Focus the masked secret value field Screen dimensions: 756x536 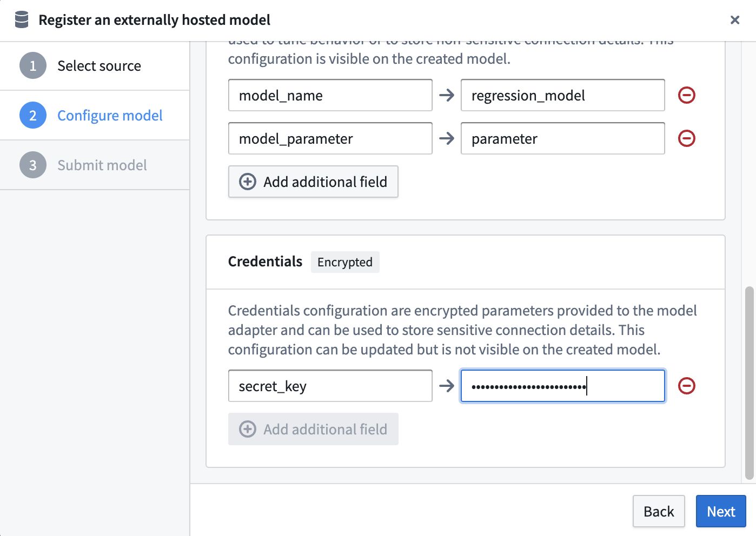click(563, 386)
